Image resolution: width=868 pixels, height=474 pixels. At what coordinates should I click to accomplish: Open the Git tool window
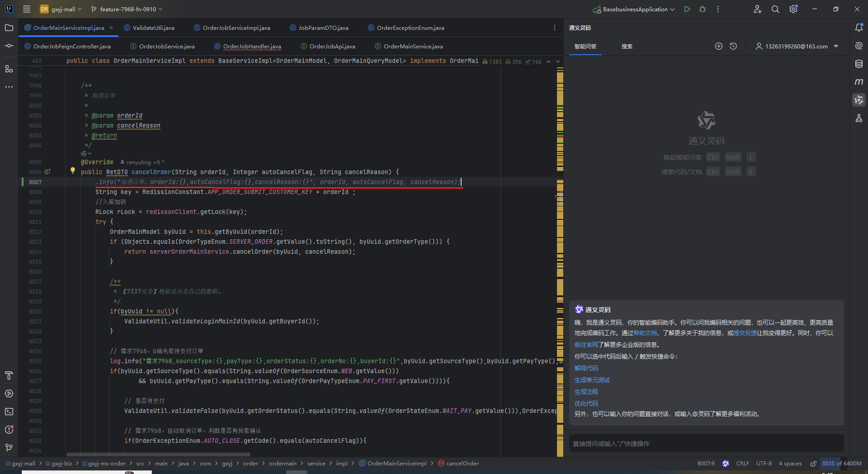[9, 448]
